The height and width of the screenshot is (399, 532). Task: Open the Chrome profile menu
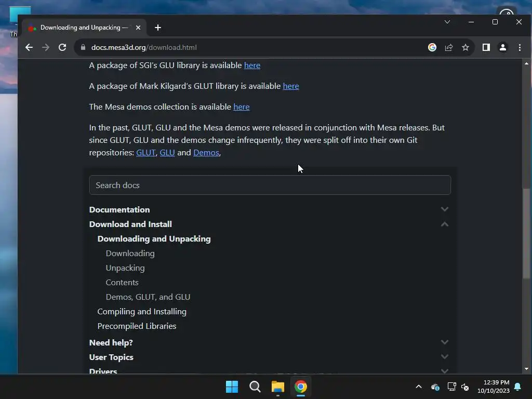click(x=503, y=47)
